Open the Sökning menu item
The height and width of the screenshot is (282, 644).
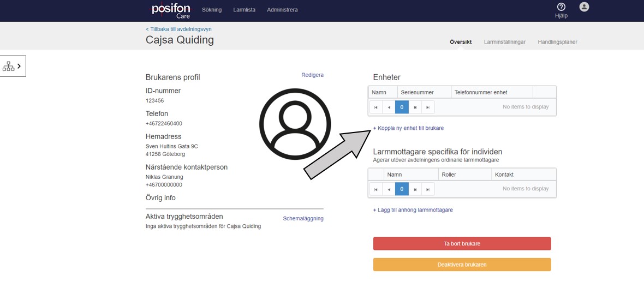(x=212, y=10)
